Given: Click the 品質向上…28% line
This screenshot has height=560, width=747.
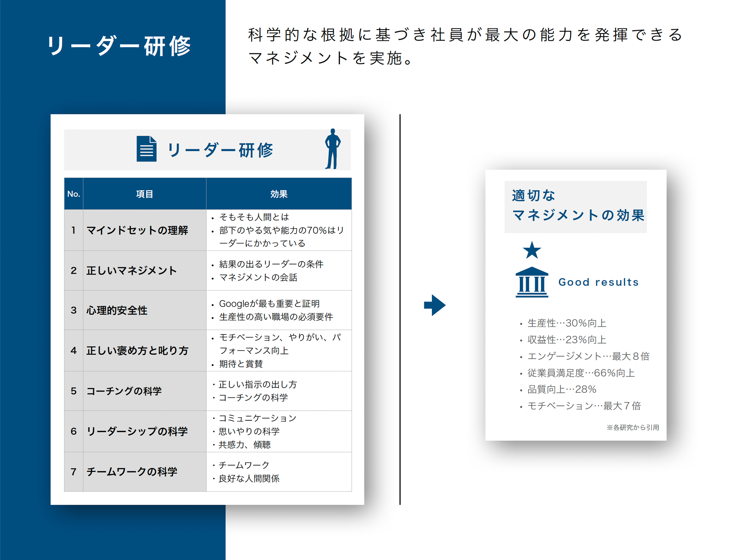Looking at the screenshot, I should tap(561, 389).
